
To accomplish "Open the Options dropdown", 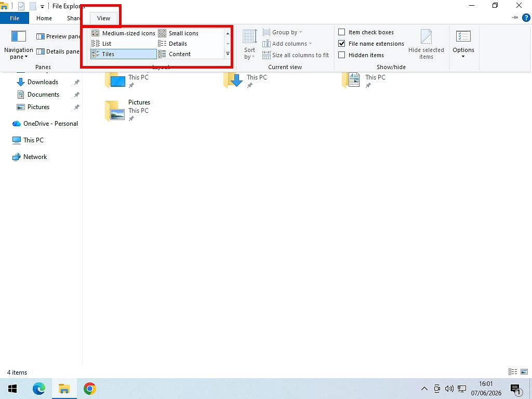I will point(463,45).
